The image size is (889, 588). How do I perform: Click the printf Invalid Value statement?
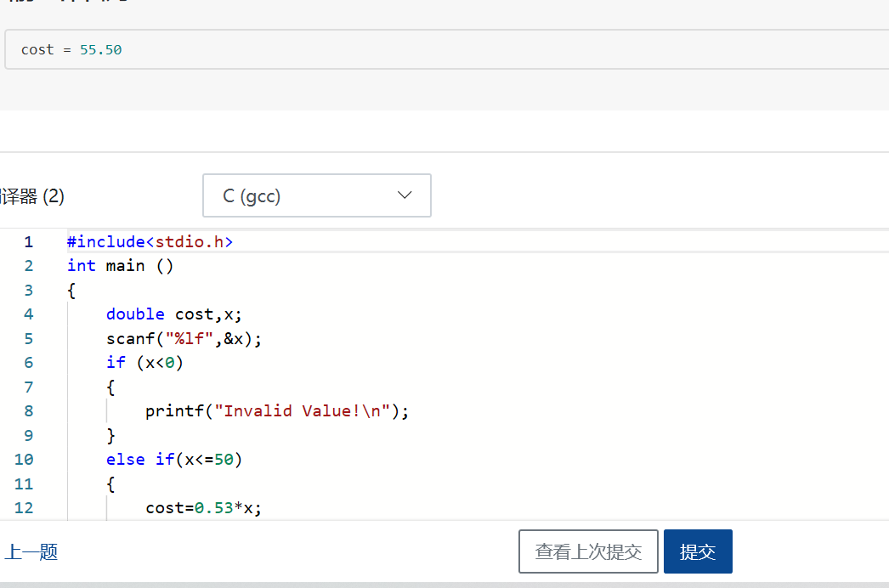[277, 411]
